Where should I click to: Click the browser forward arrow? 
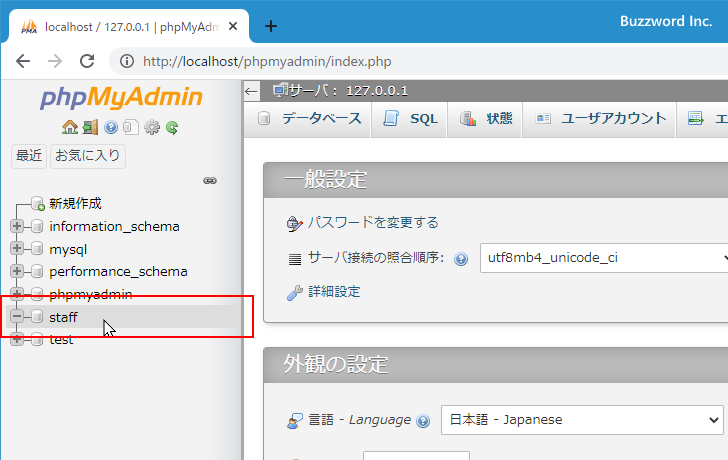(55, 61)
